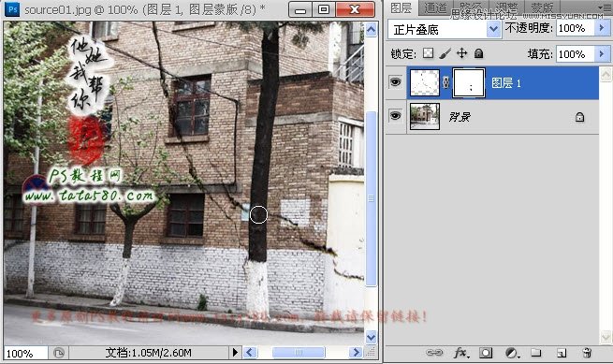613x364 pixels.
Task: Click 文档:1.05M/2.60M status text
Action: (x=148, y=353)
